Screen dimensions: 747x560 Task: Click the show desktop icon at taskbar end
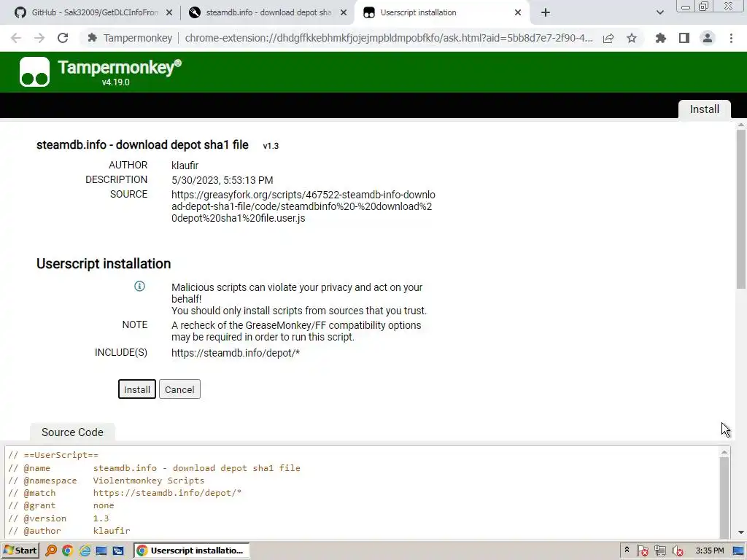pyautogui.click(x=738, y=551)
